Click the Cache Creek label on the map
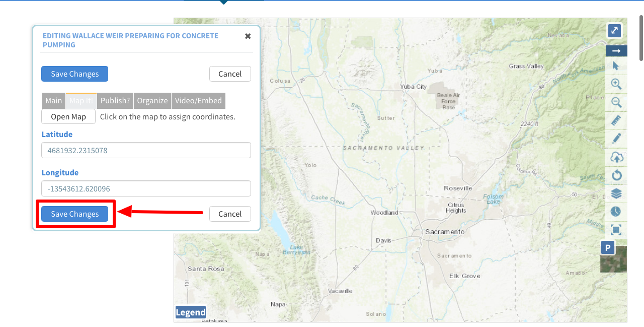This screenshot has height=327, width=644. [x=328, y=200]
